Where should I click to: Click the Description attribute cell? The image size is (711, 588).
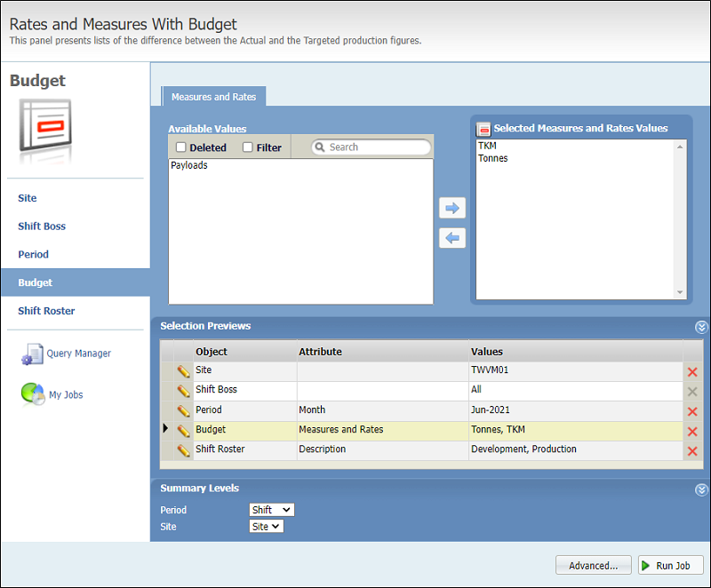[383, 450]
